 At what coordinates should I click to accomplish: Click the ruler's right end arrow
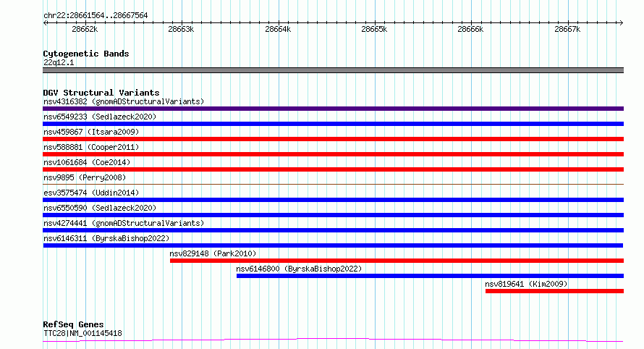click(x=621, y=23)
